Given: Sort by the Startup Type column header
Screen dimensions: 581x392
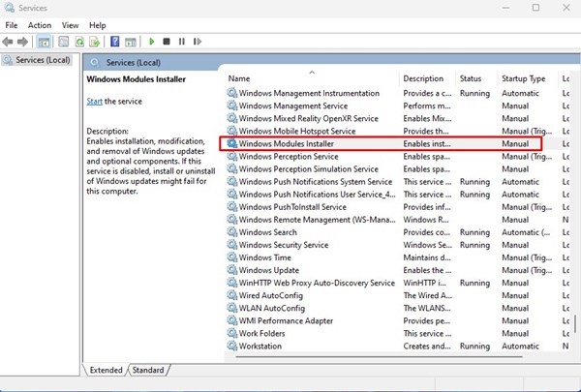Looking at the screenshot, I should (528, 78).
